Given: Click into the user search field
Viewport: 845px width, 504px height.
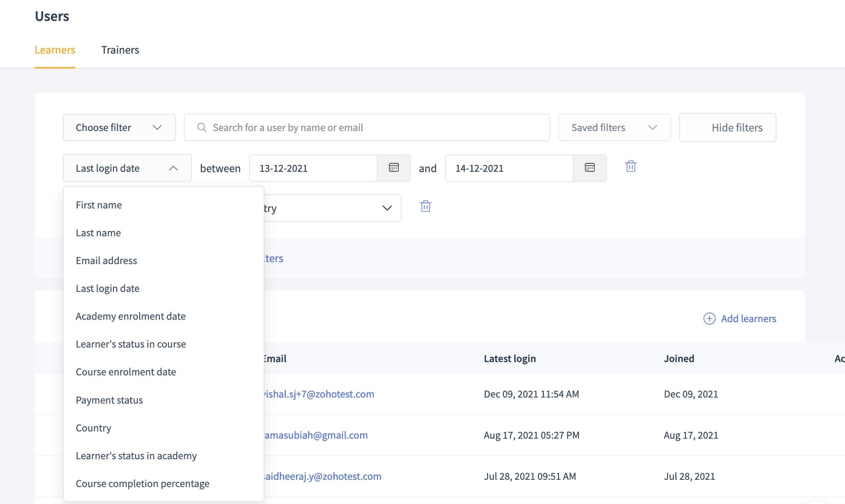Looking at the screenshot, I should [375, 127].
